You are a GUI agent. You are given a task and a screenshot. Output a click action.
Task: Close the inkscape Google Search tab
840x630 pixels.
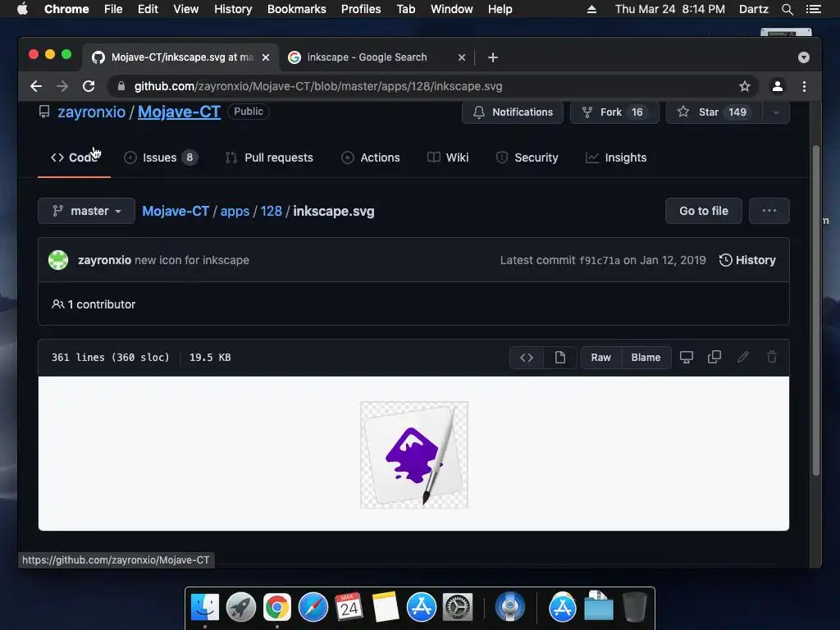(462, 57)
